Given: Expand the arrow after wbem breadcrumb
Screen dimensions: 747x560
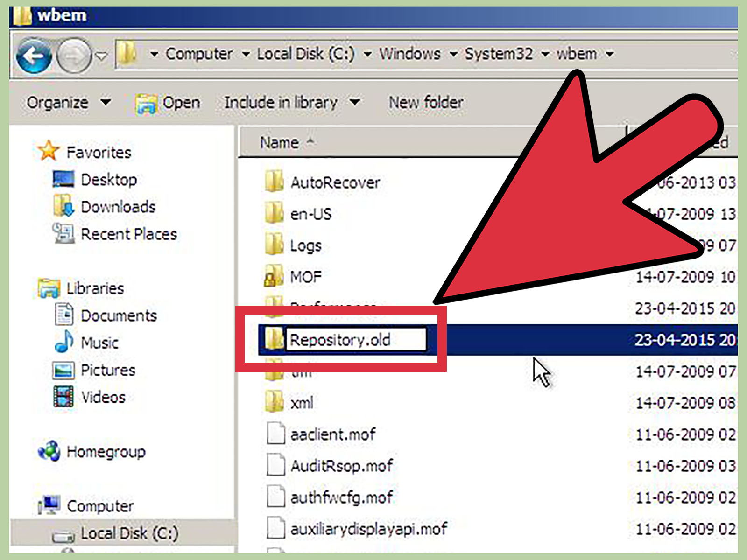Looking at the screenshot, I should [x=609, y=55].
